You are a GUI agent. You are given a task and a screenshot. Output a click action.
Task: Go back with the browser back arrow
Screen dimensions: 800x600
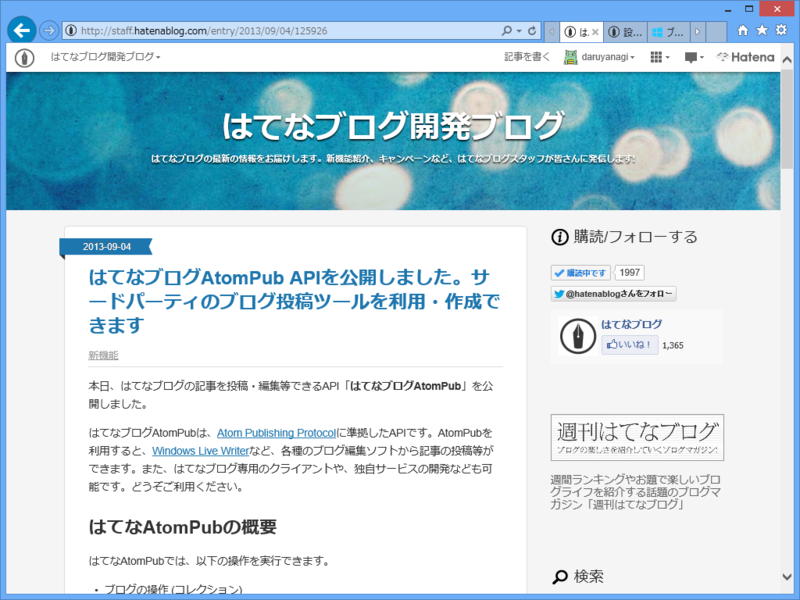(x=21, y=31)
